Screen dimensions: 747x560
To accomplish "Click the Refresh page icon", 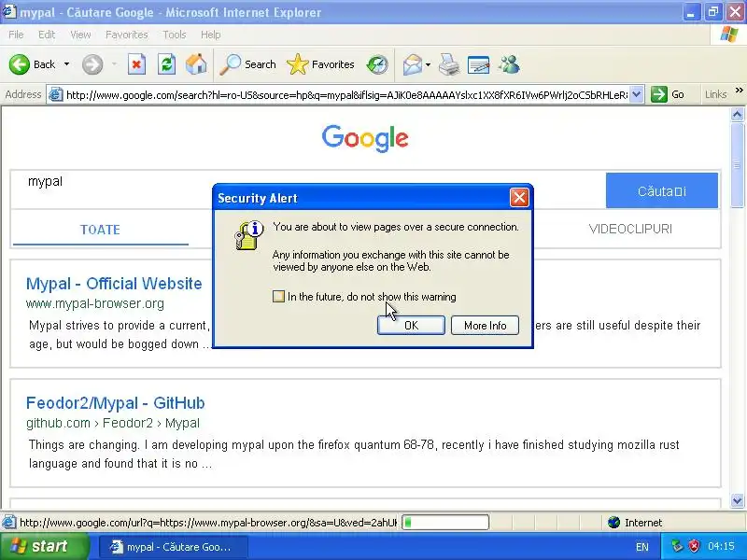I will click(166, 64).
